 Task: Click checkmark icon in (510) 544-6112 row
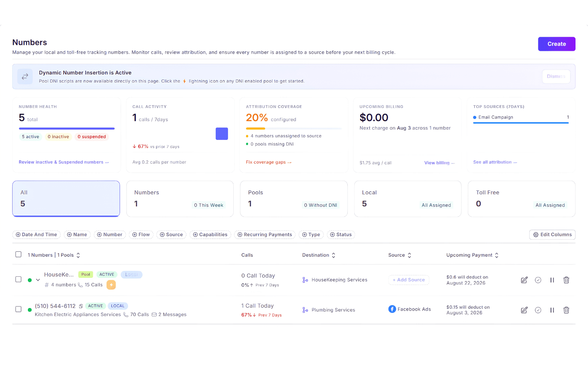pyautogui.click(x=538, y=310)
